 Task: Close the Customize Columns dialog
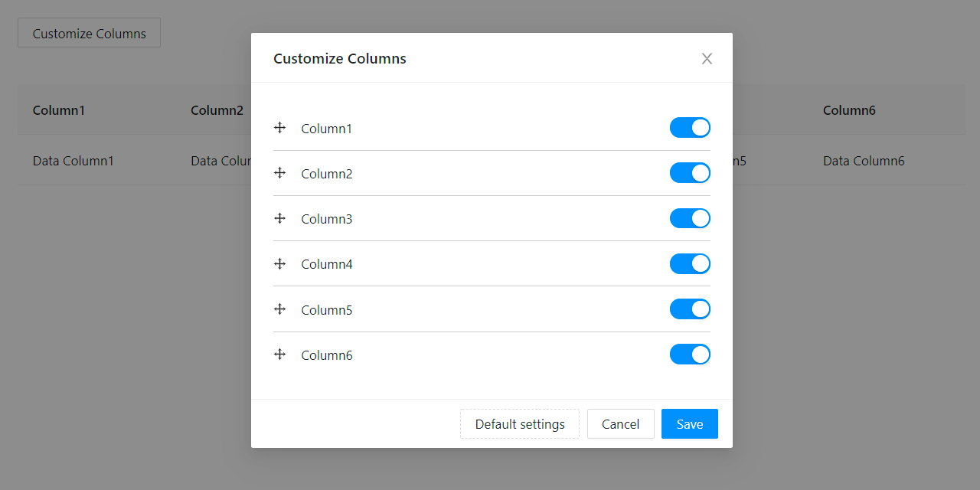[706, 58]
